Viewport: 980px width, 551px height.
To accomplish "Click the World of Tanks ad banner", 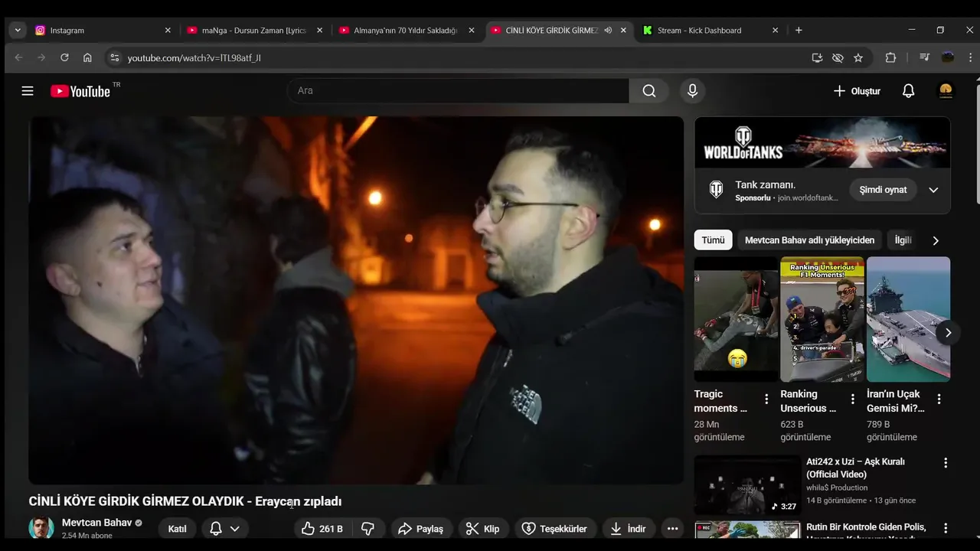I will click(x=822, y=142).
